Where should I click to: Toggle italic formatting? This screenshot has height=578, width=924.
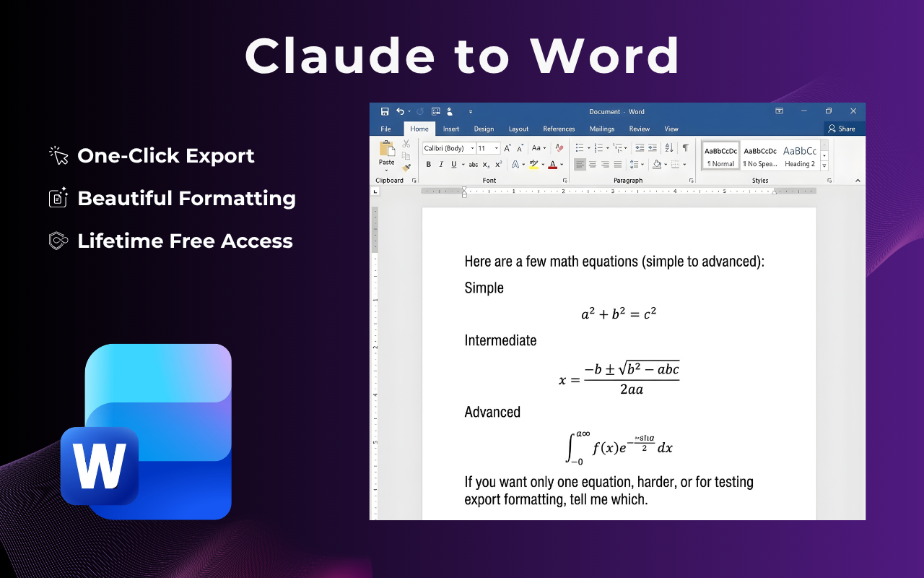click(x=441, y=165)
